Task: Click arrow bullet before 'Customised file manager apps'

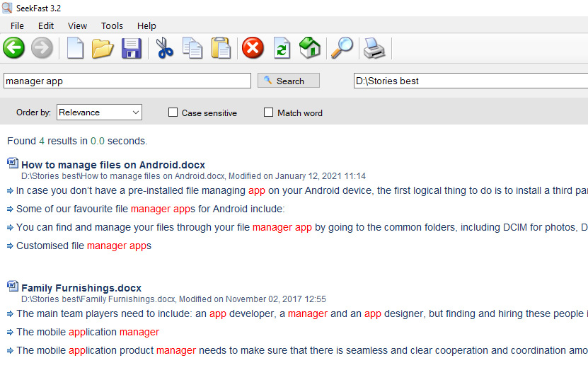Action: [10, 246]
